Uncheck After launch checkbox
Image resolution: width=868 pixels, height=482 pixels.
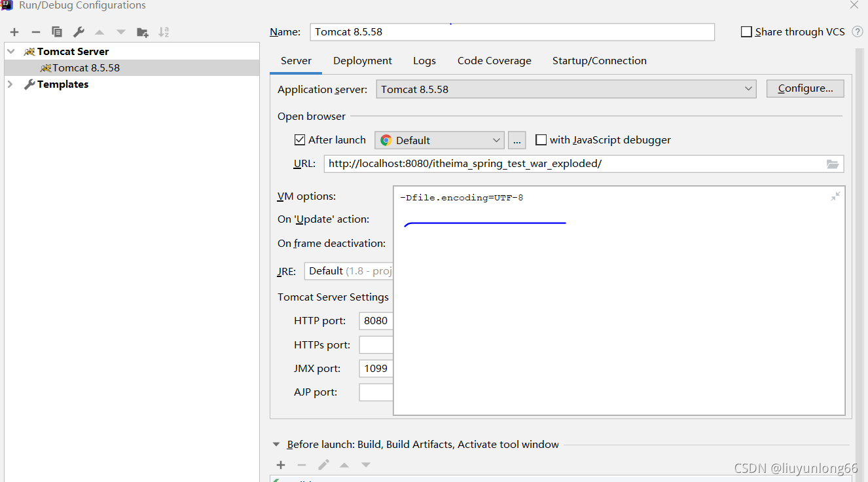coord(300,139)
